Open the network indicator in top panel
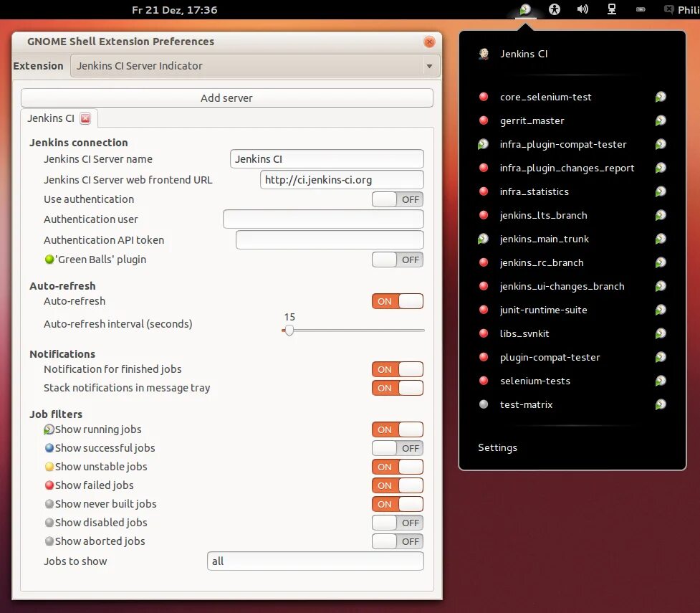The image size is (700, 613). click(612, 9)
